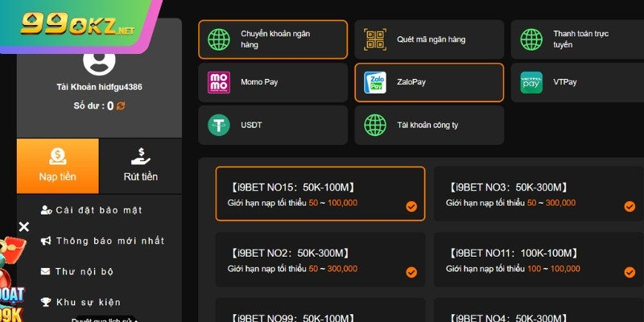644x322 pixels.
Task: Choose Momo Pay payment method
Action: 273,82
